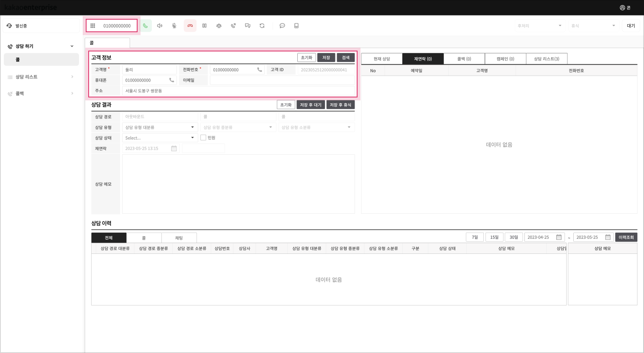Open the 상담 유형 대분류 dropdown

(x=160, y=127)
